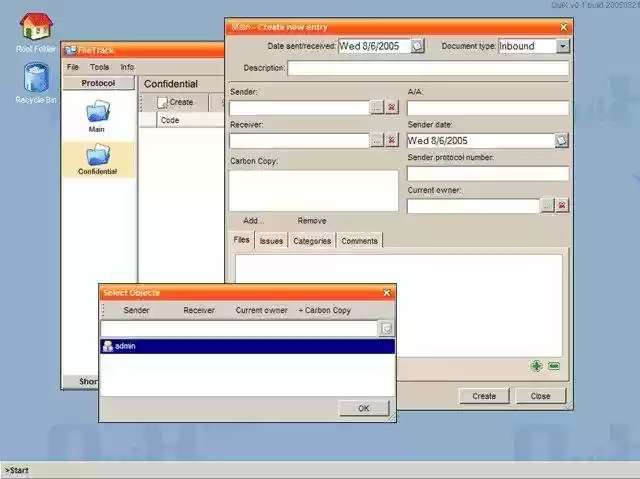The image size is (640, 479).
Task: Close the Create new entry window
Action: (x=564, y=27)
